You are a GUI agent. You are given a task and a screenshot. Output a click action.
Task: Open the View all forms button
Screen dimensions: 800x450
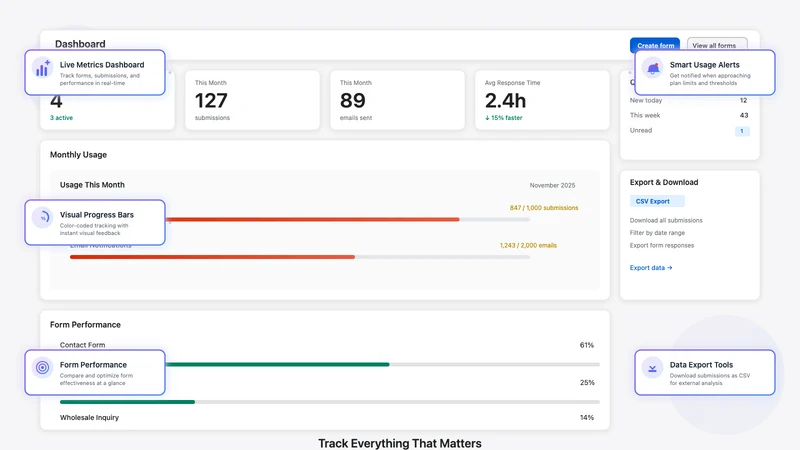coord(717,45)
